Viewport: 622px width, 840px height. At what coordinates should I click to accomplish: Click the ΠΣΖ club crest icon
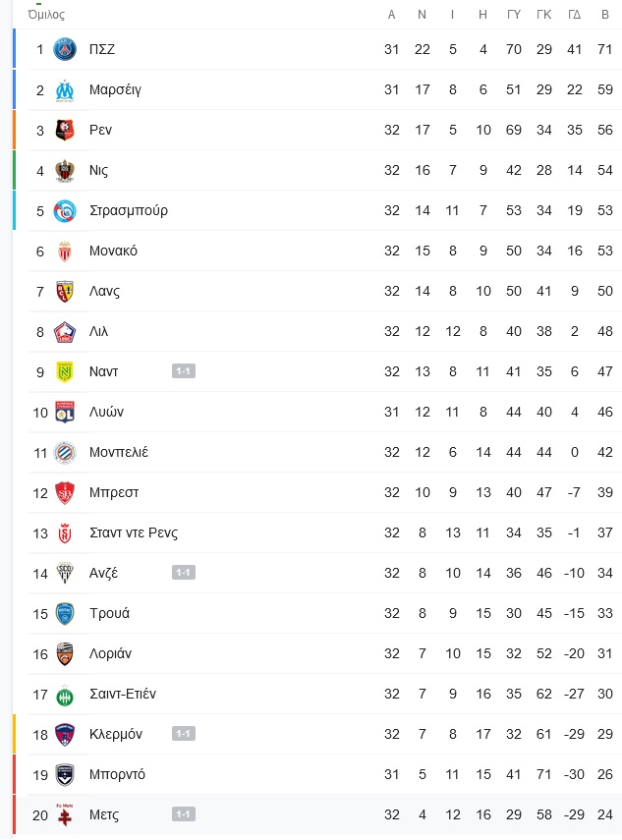65,49
